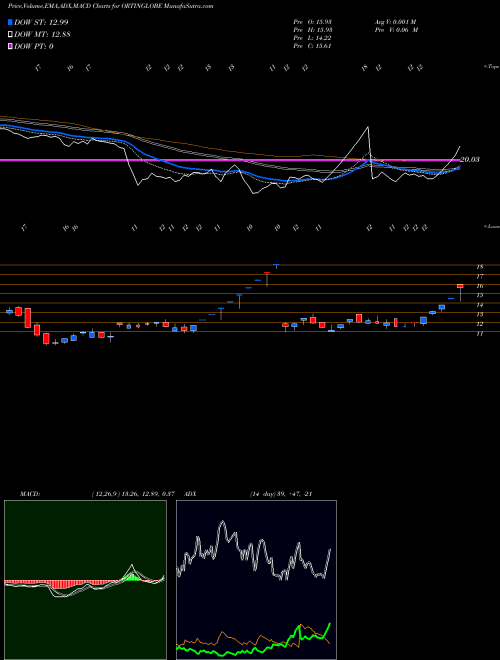Click the ADX '(14 day) 39, +47, -21' values
Screen dimensions: 500x660
click(x=281, y=494)
